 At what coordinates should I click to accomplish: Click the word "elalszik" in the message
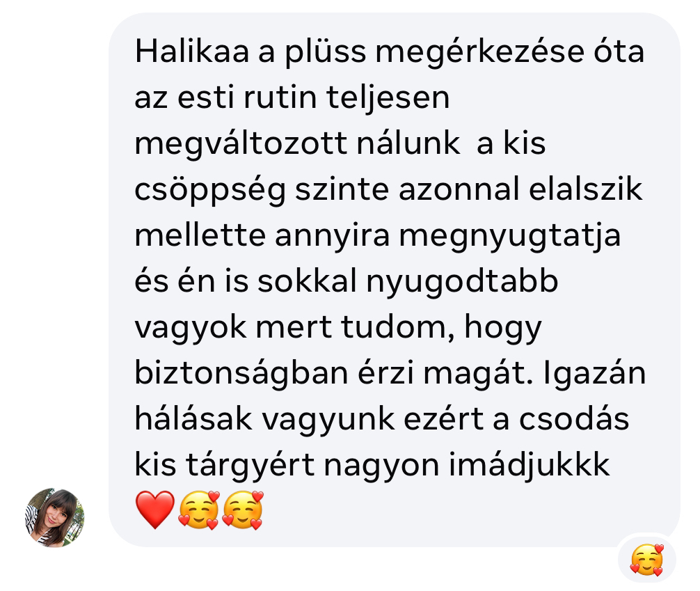tap(586, 189)
